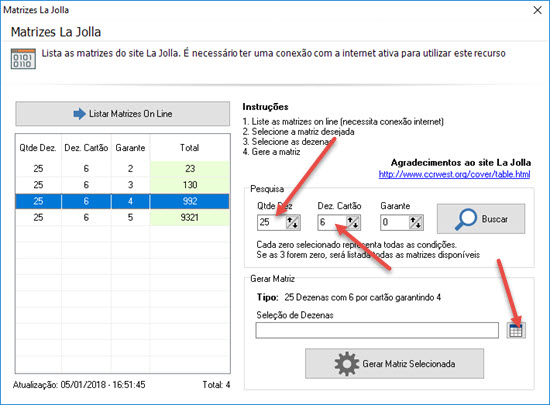Open the dezenas selection grid icon
Screen dimensions: 550x405
click(516, 330)
